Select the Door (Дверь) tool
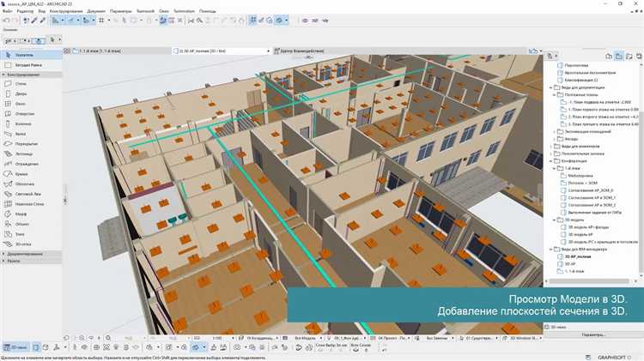The image size is (644, 361). (x=31, y=93)
